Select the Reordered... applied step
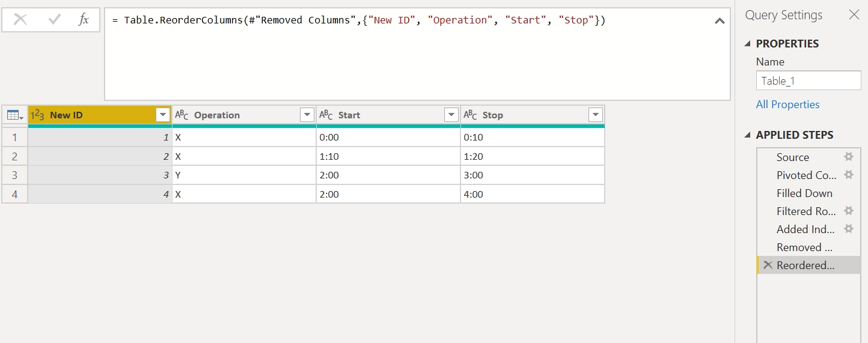Screen dimensions: 868x343 point(808,266)
